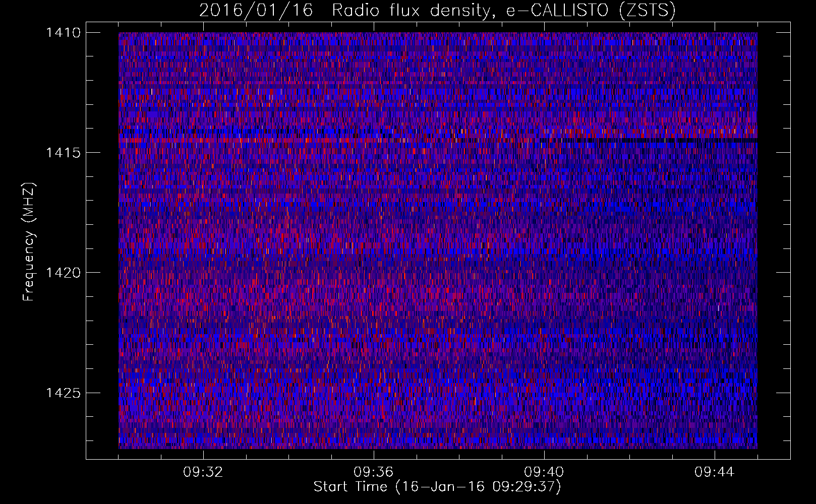
Task: Click the 09:44 time axis label
Action: (715, 472)
